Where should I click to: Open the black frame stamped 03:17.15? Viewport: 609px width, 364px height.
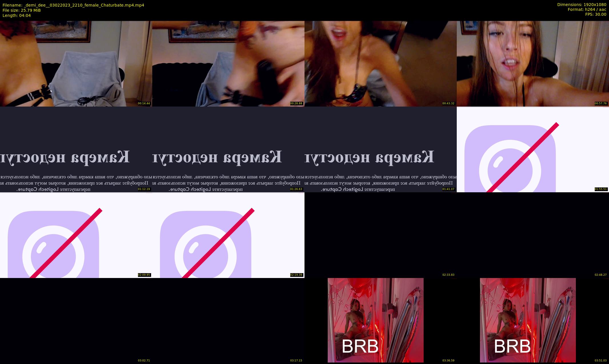tap(228, 321)
